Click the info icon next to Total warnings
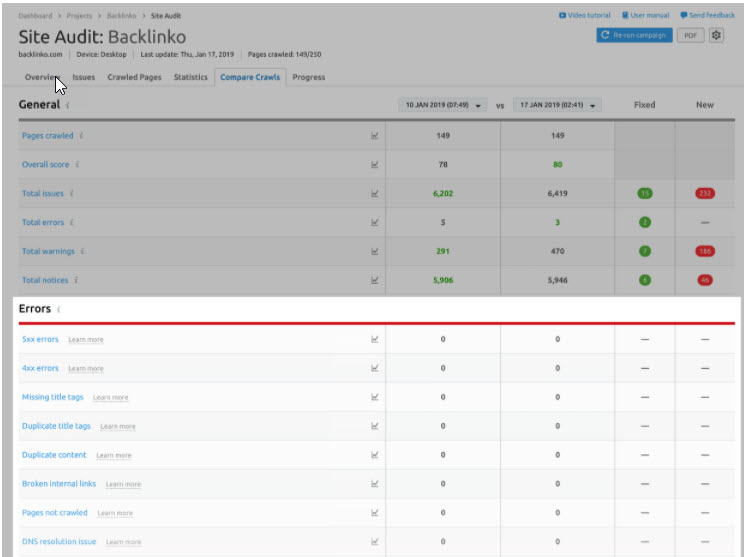This screenshot has width=744, height=557. point(82,251)
